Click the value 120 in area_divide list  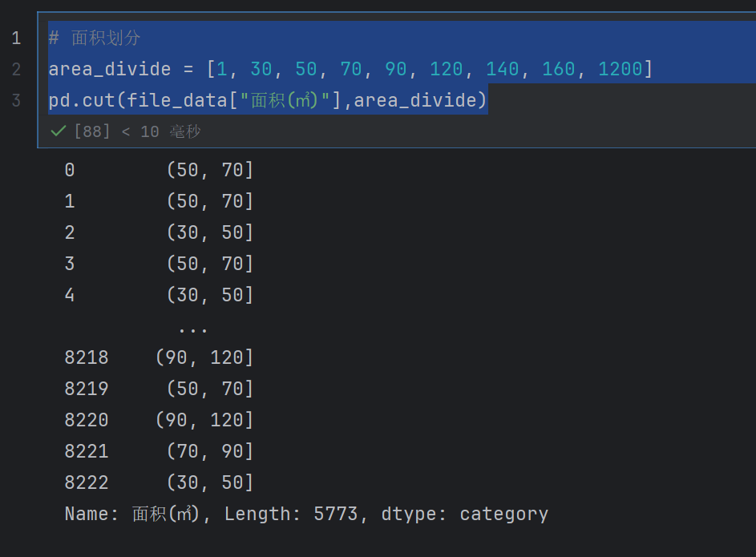point(446,69)
